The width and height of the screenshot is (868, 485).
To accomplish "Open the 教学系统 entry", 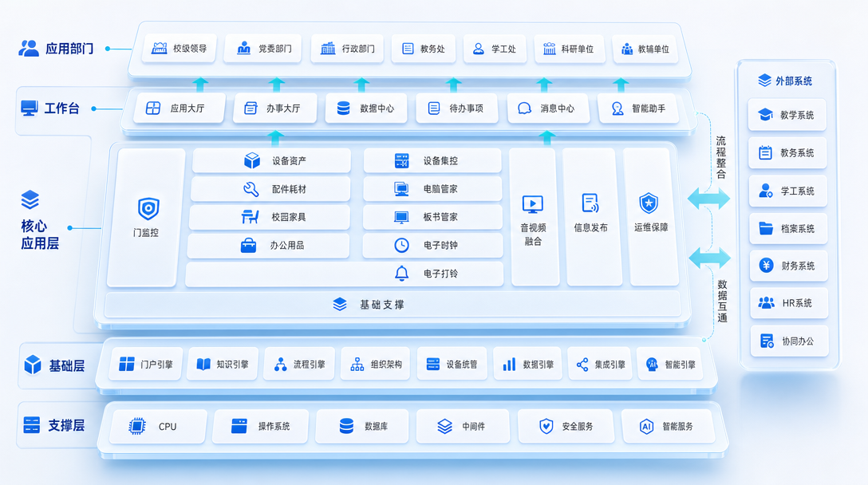I will [787, 115].
